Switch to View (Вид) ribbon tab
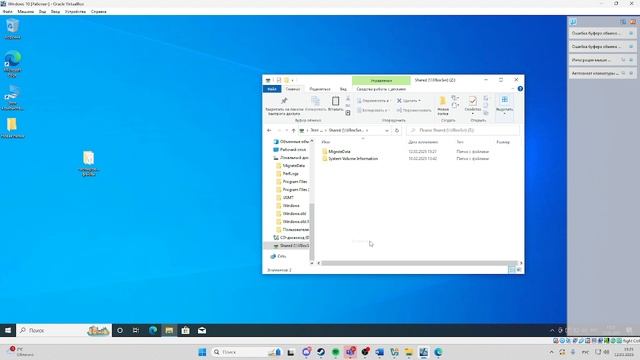The image size is (640, 360). (343, 89)
